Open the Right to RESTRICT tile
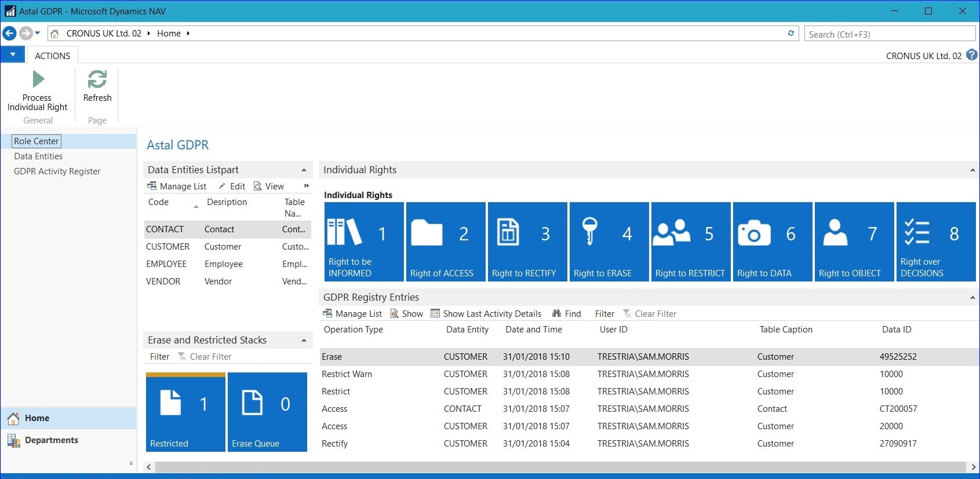The image size is (980, 479). click(x=691, y=242)
